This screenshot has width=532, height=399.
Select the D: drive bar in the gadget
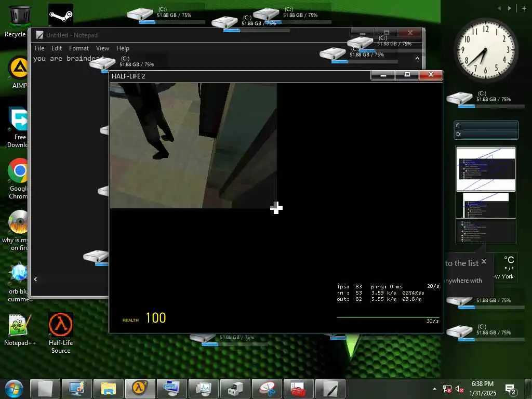coord(486,135)
